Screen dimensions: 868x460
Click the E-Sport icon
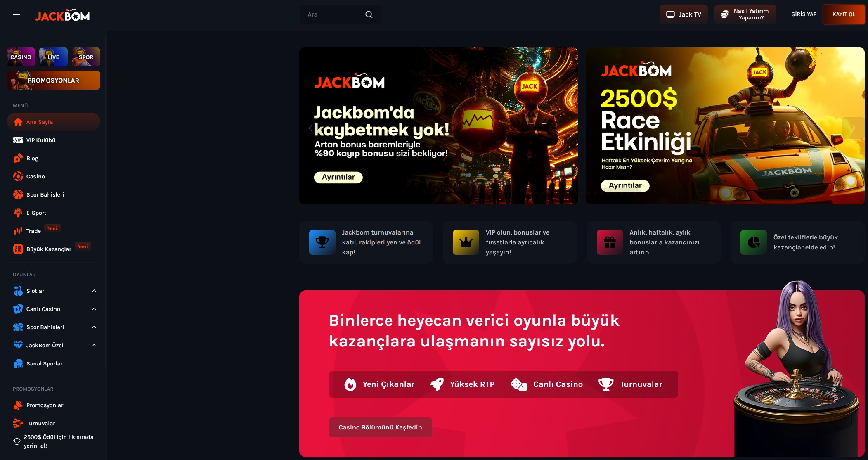(x=18, y=213)
